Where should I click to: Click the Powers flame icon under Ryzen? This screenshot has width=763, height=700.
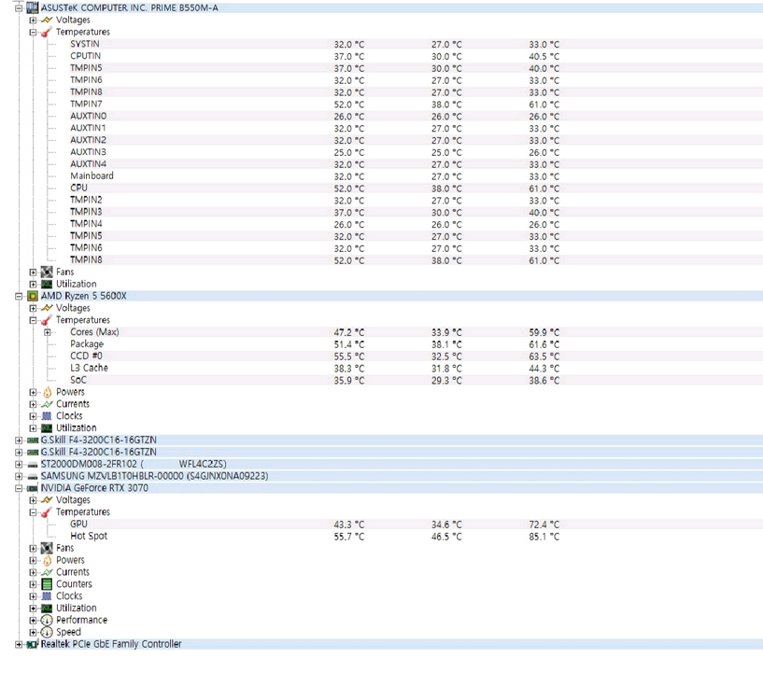coord(48,392)
